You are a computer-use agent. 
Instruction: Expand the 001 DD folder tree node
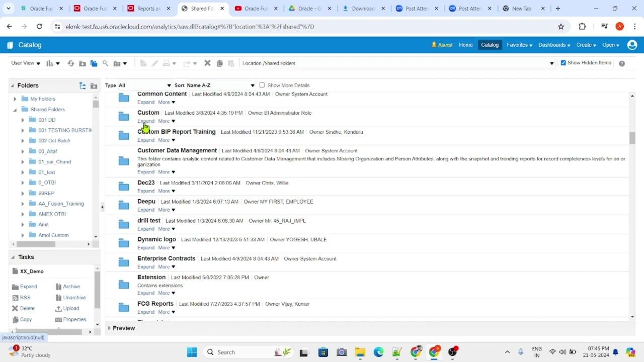23,120
